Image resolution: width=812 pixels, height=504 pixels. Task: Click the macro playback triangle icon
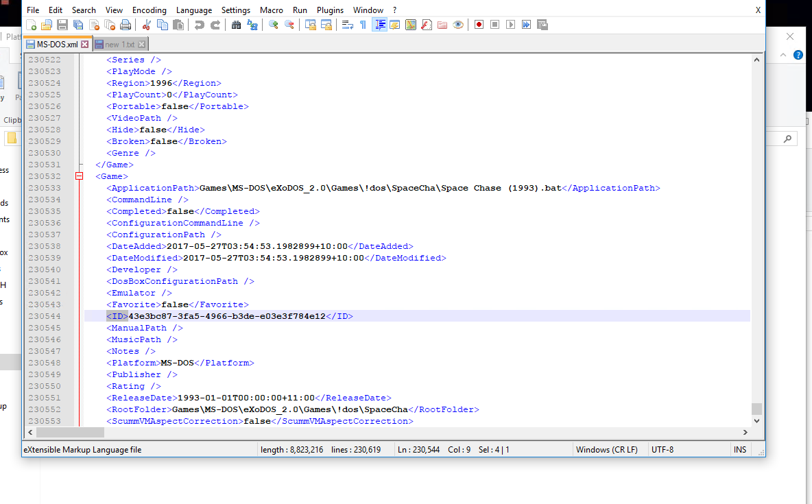pyautogui.click(x=511, y=25)
